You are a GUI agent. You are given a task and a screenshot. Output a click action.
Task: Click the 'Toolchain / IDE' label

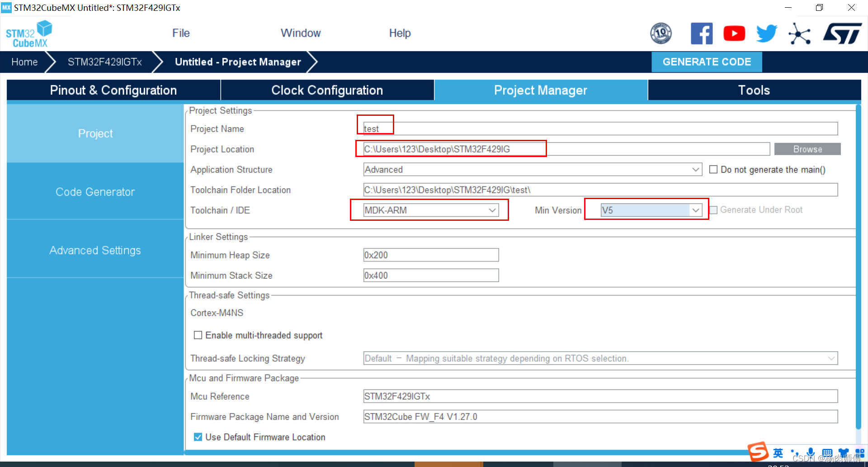220,210
